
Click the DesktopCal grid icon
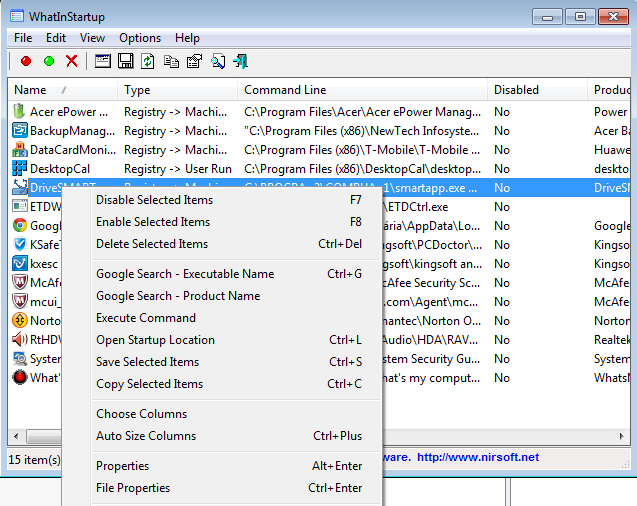click(x=20, y=169)
